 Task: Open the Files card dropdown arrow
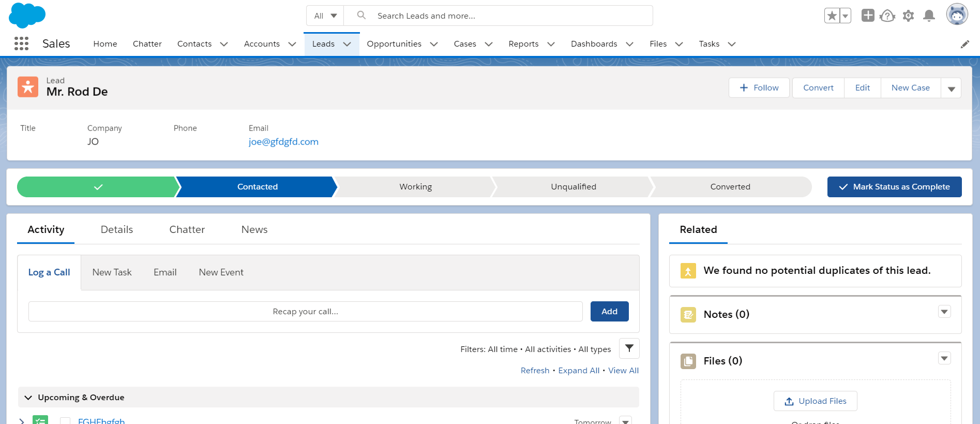click(944, 358)
